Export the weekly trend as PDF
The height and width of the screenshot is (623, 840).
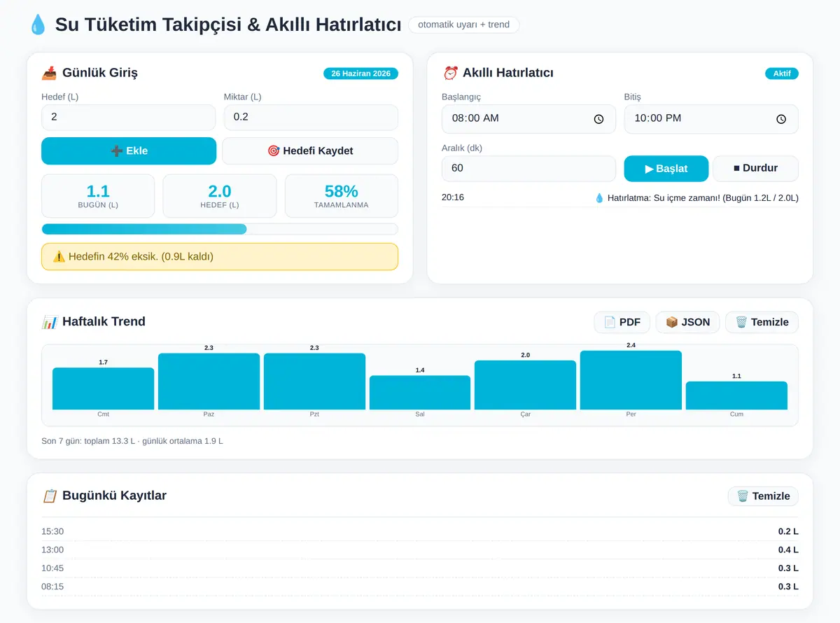[x=622, y=322]
